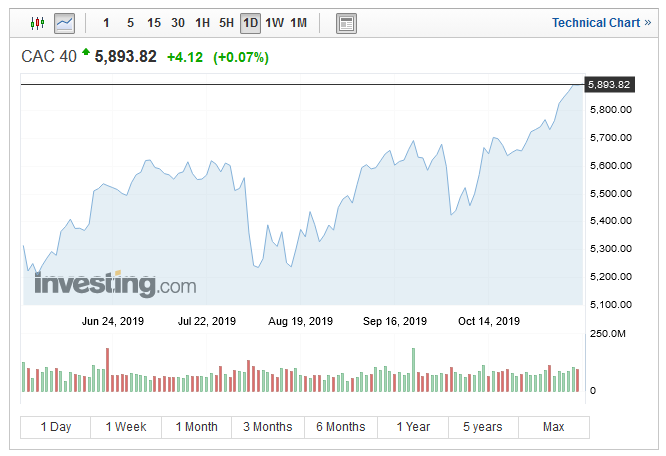Switch to candlestick chart type
Screen dimensions: 666x456
click(37, 23)
